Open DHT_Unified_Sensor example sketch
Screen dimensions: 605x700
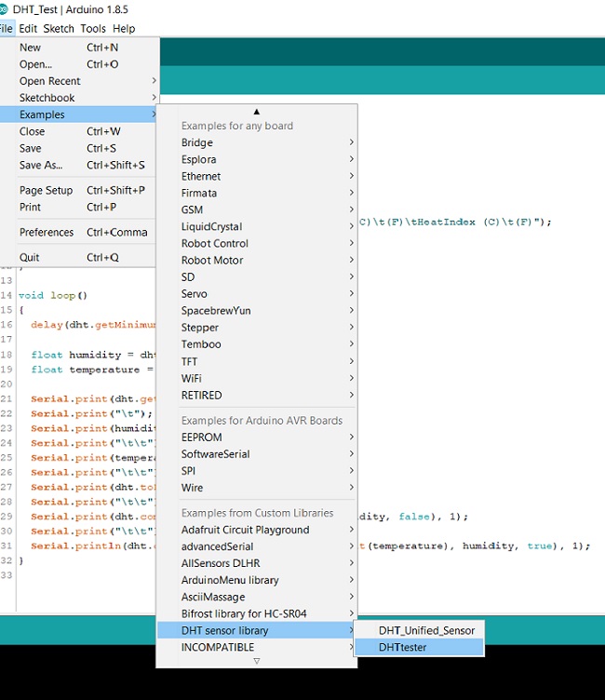[419, 630]
